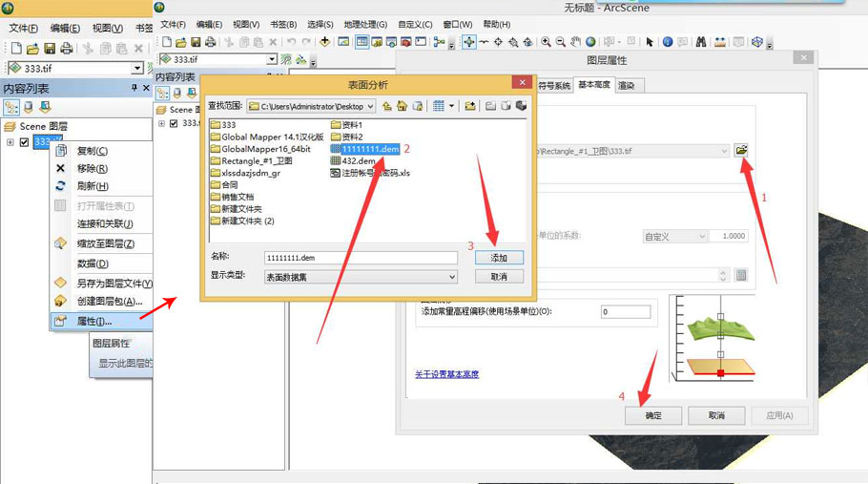Select the Navigate tool
This screenshot has width=868, height=484.
coord(469,42)
